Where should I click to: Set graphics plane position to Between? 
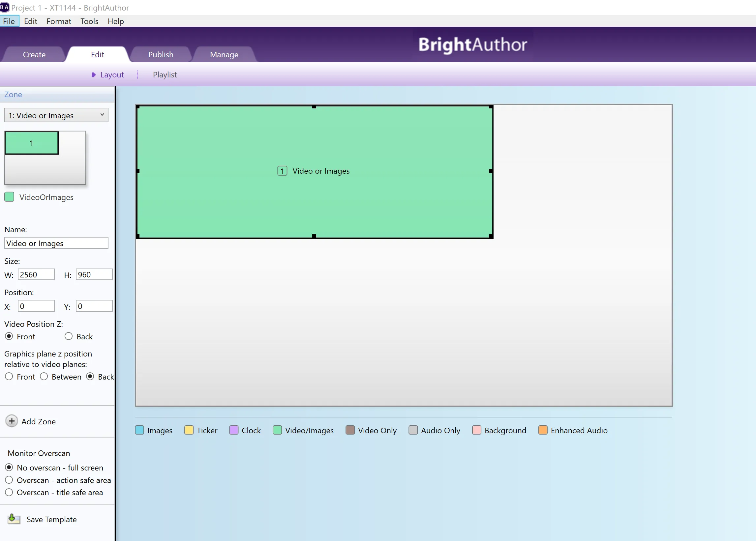tap(44, 377)
